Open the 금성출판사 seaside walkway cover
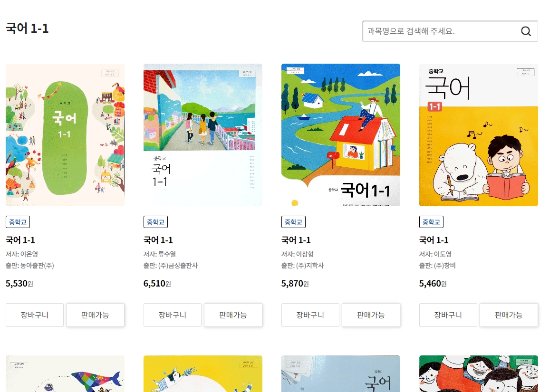 pyautogui.click(x=203, y=135)
